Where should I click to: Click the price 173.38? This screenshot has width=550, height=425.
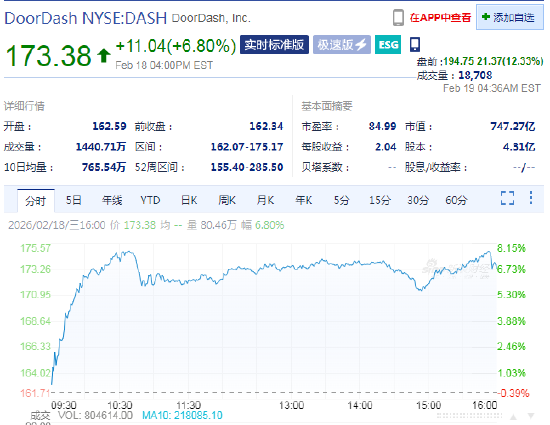48,56
